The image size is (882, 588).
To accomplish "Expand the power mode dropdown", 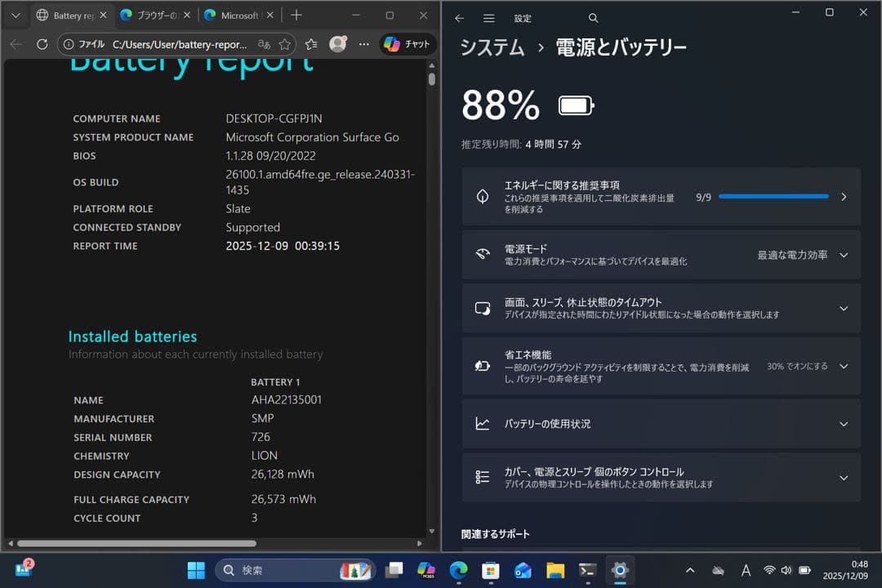I will (844, 254).
